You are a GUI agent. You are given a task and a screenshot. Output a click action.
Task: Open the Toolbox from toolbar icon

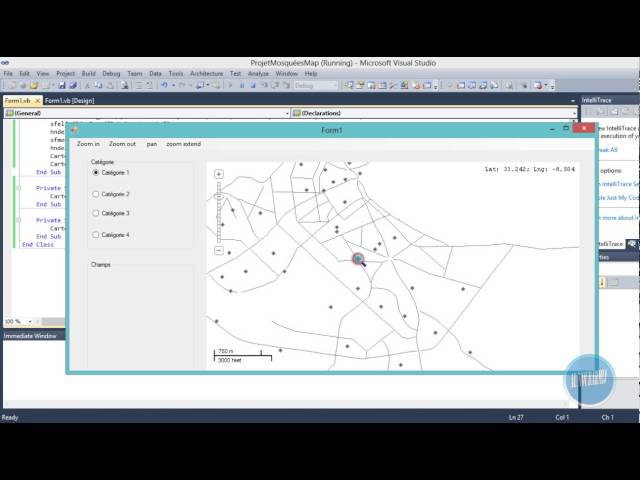tap(393, 85)
